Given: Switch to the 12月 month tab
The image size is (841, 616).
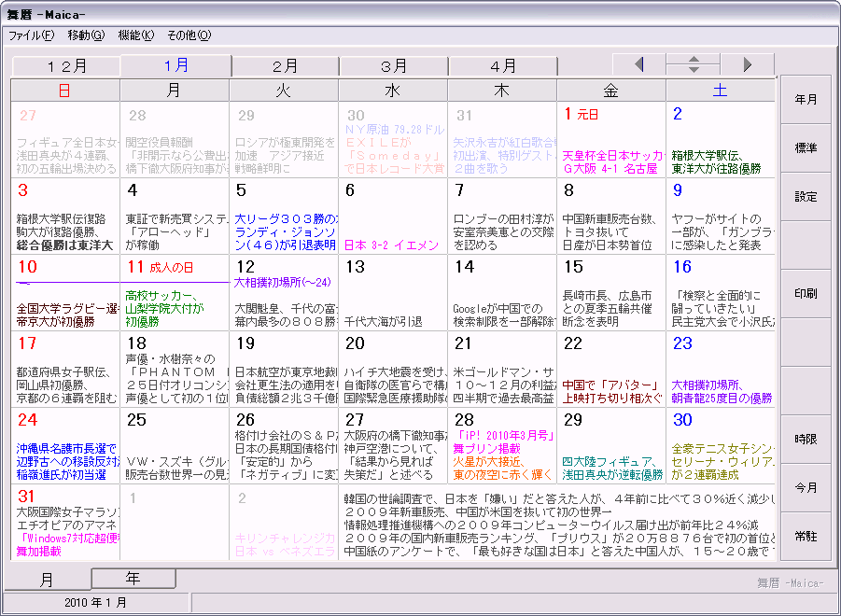Looking at the screenshot, I should pos(66,66).
